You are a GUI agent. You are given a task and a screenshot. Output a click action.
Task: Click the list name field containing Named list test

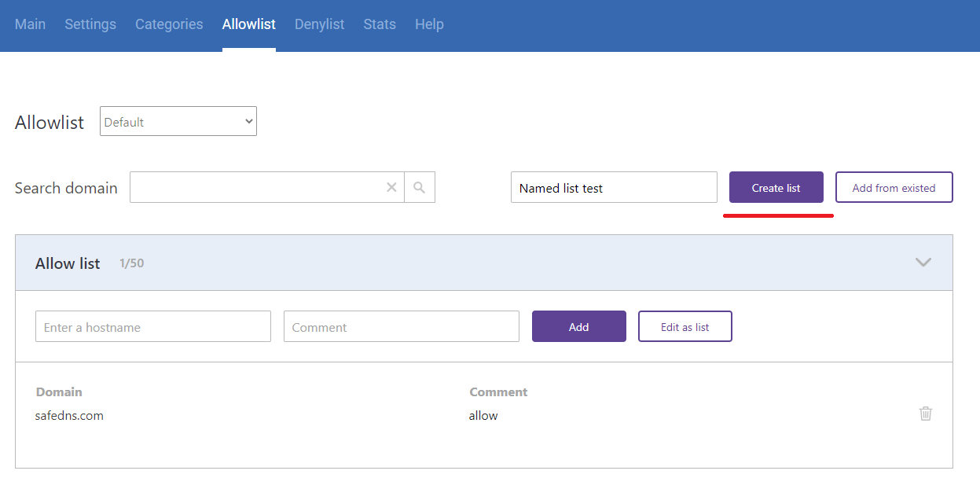point(614,187)
